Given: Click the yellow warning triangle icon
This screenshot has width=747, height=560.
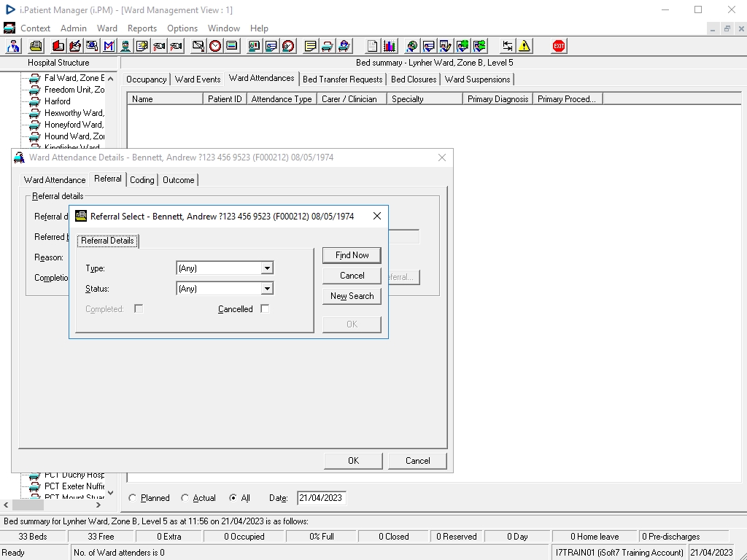Looking at the screenshot, I should point(525,46).
